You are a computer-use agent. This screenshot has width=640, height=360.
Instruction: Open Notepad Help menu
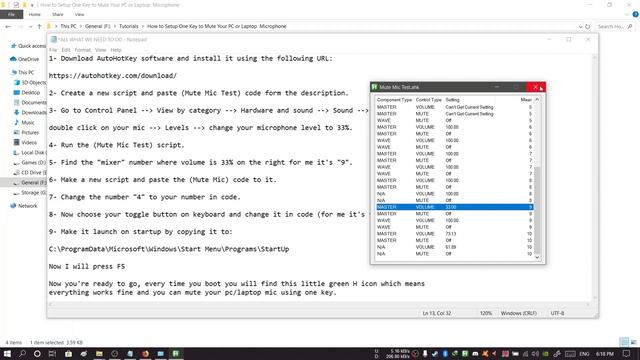(x=116, y=50)
